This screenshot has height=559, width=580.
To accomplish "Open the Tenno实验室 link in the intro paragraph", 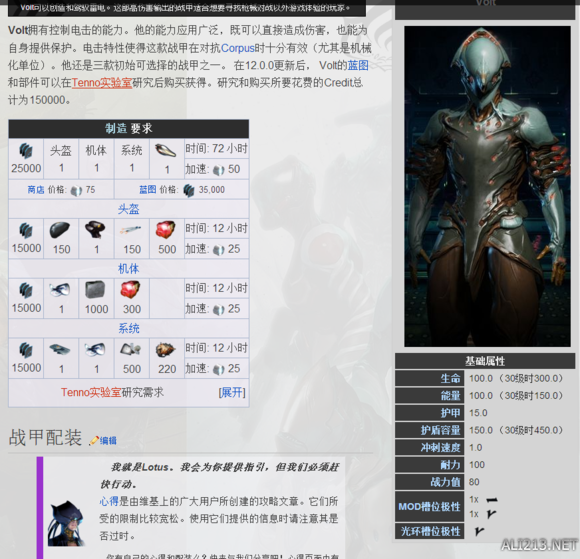I will (x=102, y=82).
